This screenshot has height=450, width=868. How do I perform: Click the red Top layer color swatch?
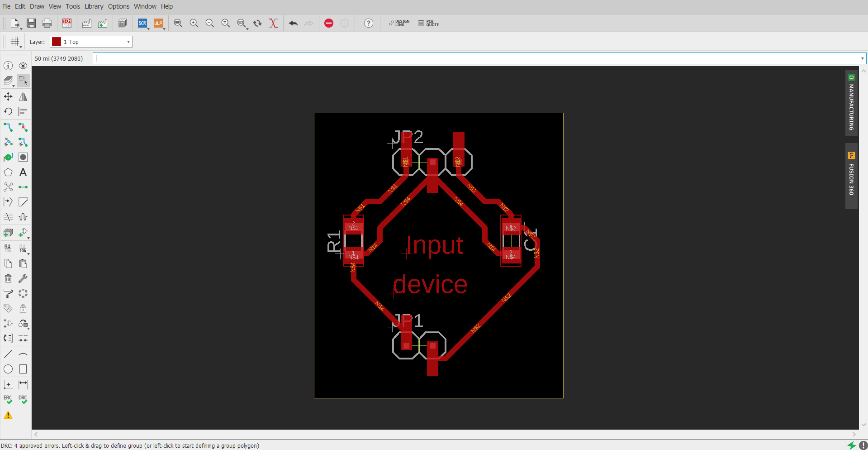pos(57,42)
